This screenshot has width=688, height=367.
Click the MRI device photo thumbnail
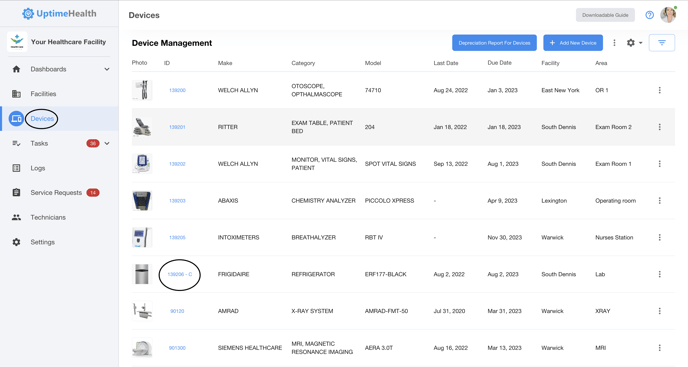[142, 348]
